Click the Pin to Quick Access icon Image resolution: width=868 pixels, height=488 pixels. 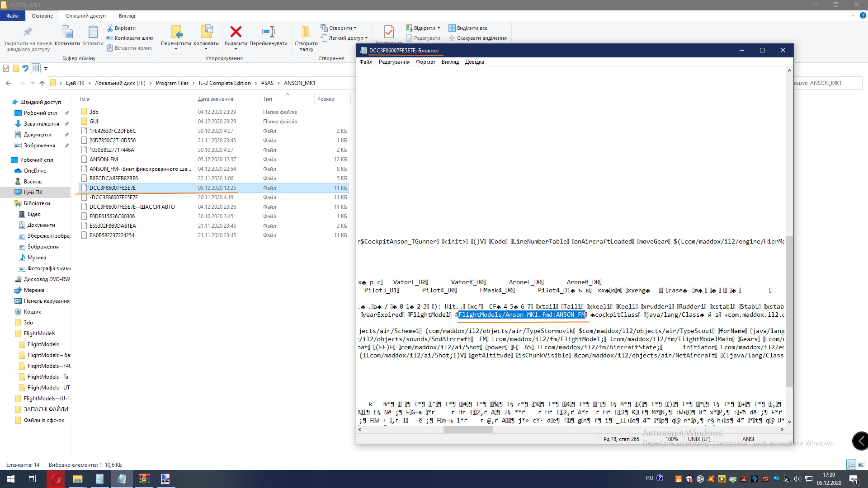28,32
